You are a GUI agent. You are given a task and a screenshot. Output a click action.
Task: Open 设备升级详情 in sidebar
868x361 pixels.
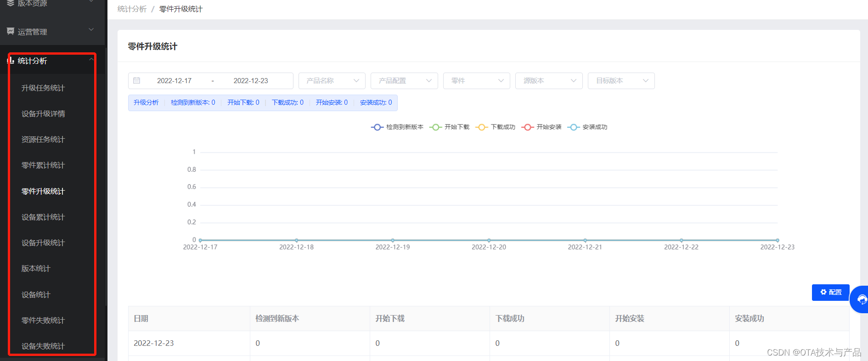click(x=43, y=114)
